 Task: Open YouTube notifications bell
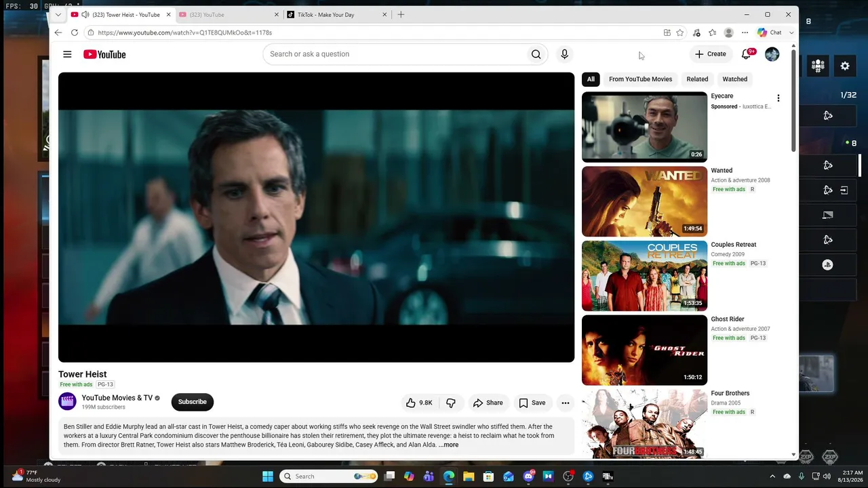747,54
